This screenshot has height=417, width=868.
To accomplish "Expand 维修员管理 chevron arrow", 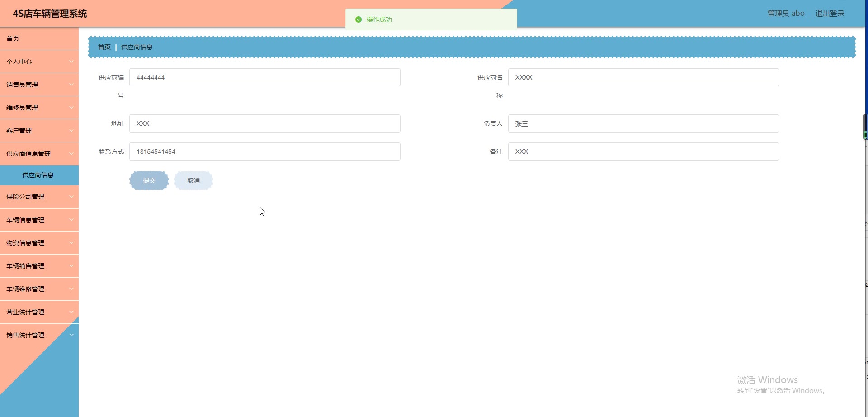I will (71, 108).
